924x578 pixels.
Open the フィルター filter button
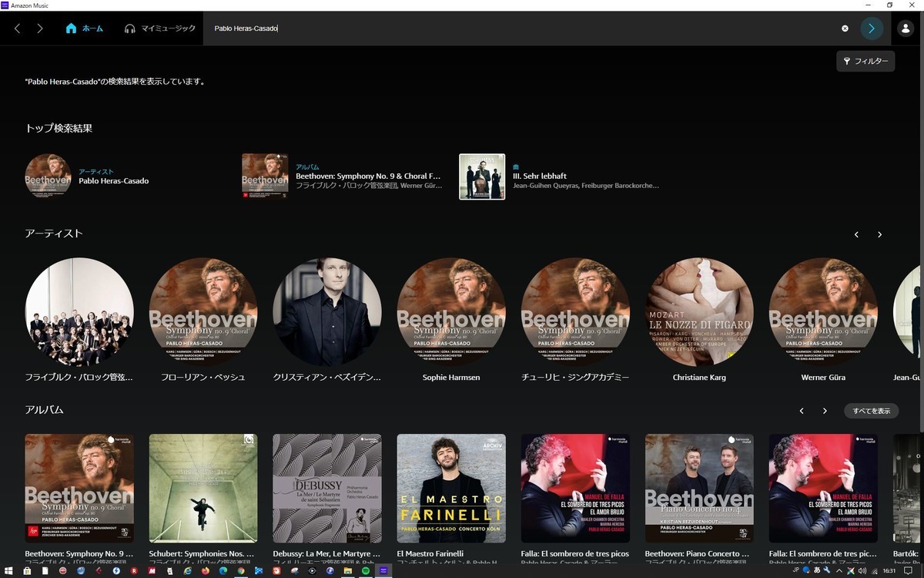coord(865,61)
